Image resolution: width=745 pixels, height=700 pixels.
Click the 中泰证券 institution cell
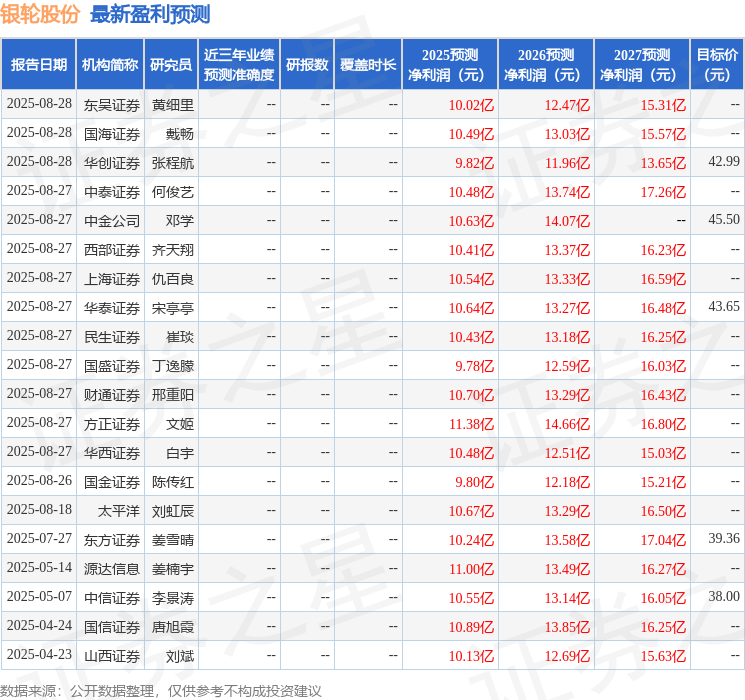tap(112, 192)
